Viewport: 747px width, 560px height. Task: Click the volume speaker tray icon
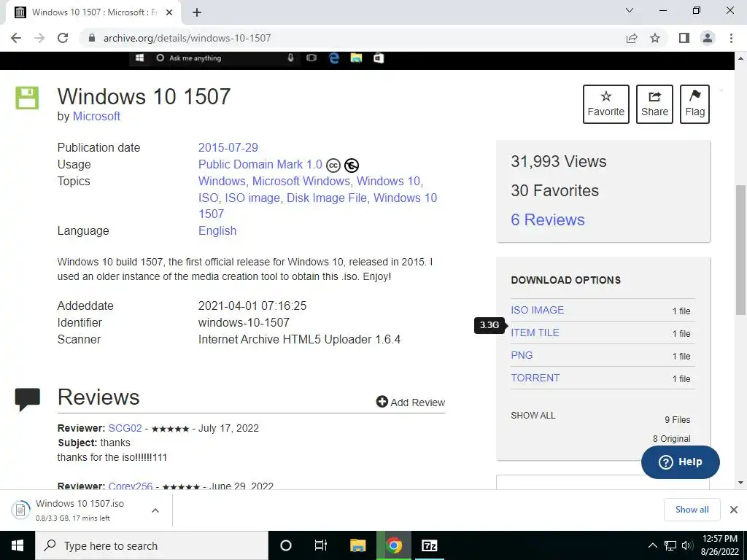click(687, 545)
